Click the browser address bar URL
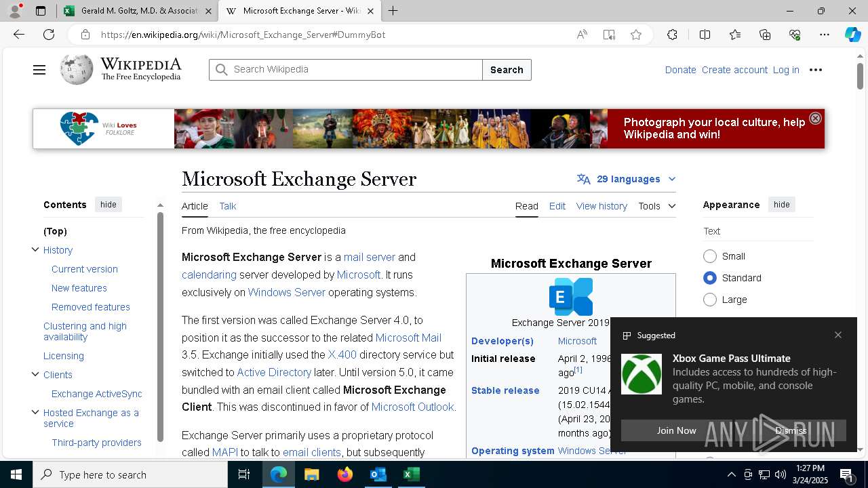 243,35
